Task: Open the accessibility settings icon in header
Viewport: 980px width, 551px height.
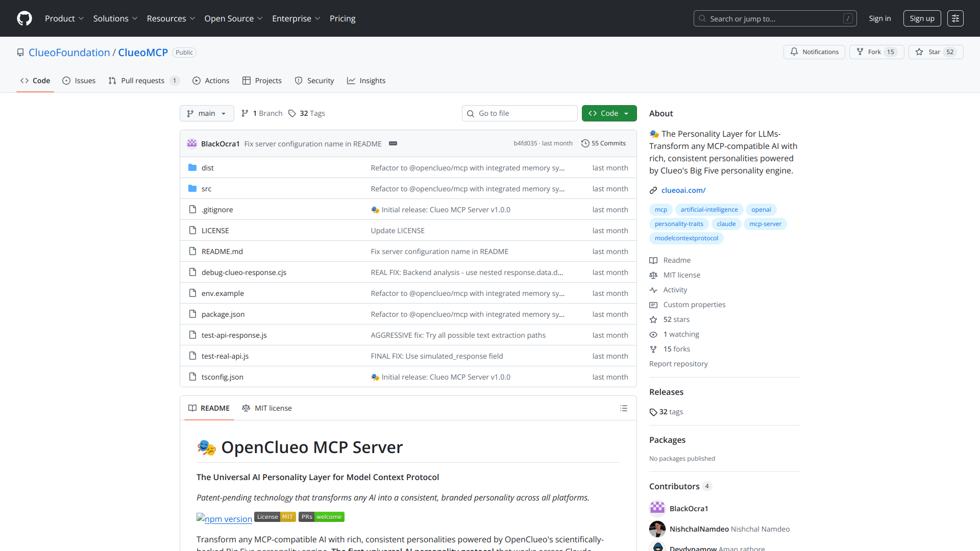Action: (955, 18)
